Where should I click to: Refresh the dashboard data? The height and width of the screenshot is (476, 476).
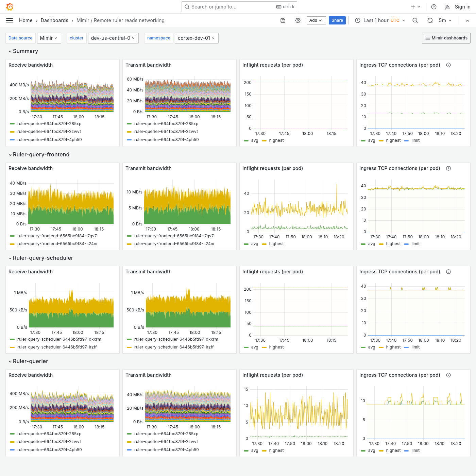pos(430,20)
